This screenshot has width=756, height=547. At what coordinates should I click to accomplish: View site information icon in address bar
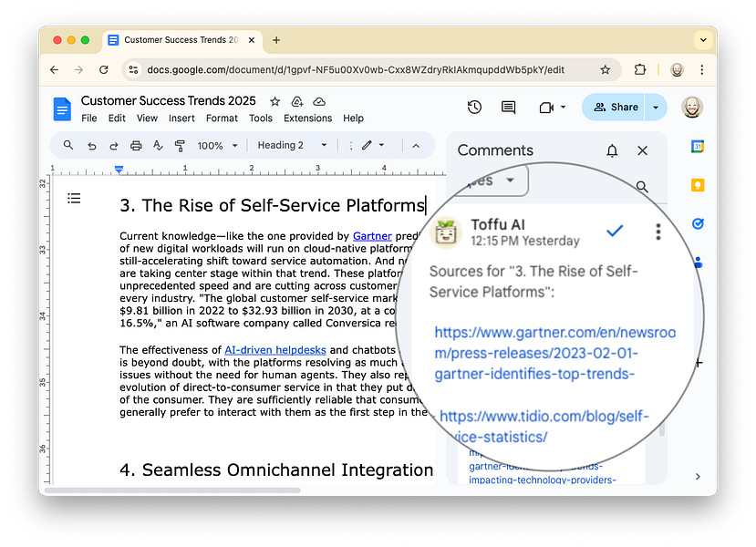pyautogui.click(x=133, y=70)
